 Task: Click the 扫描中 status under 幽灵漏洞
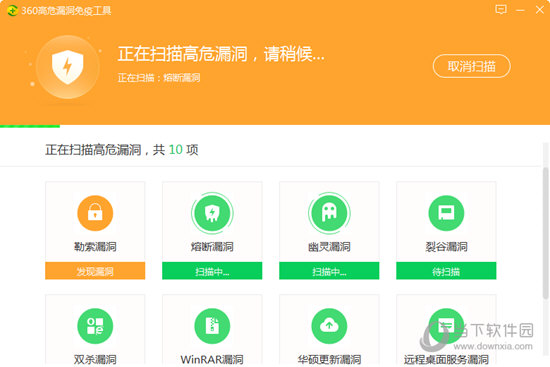329,271
